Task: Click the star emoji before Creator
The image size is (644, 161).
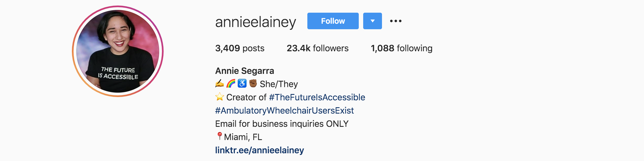Action: (x=220, y=97)
